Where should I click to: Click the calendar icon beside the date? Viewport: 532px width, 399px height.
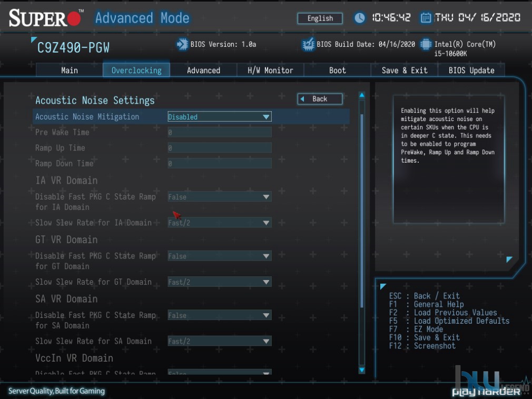coord(426,17)
